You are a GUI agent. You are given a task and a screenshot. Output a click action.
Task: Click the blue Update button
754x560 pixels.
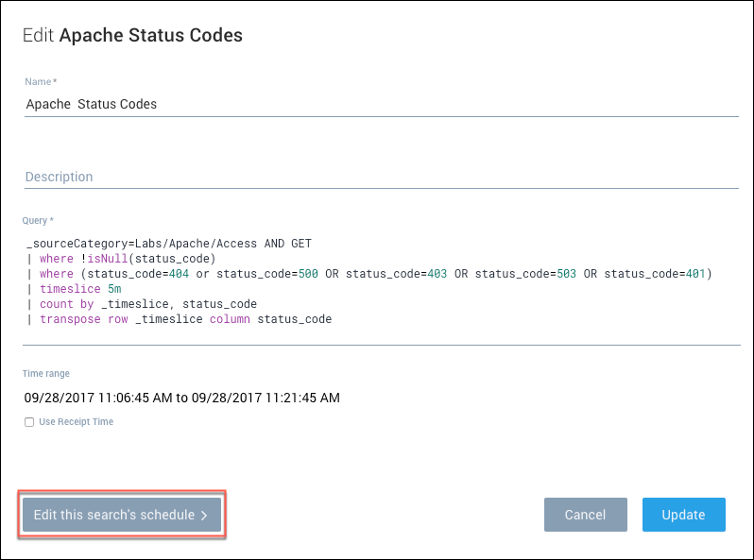(683, 515)
